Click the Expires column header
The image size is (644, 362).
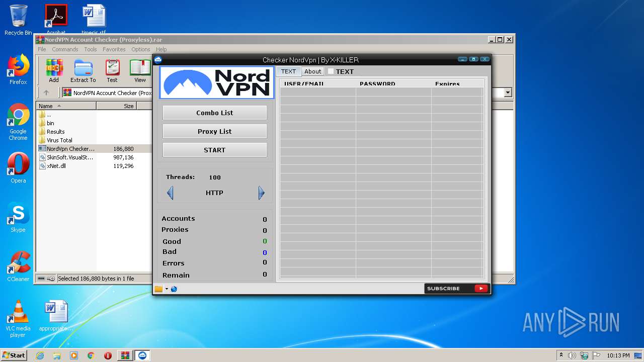coord(457,83)
